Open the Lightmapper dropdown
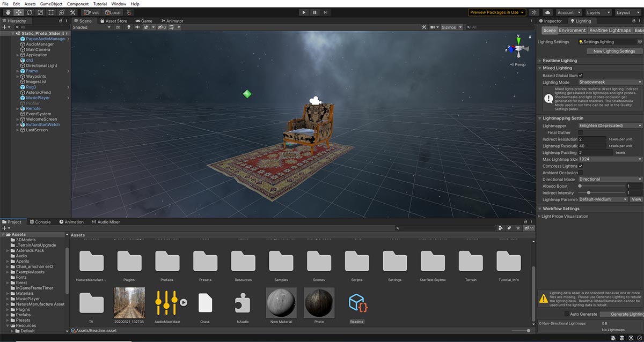The width and height of the screenshot is (644, 342). coord(609,125)
